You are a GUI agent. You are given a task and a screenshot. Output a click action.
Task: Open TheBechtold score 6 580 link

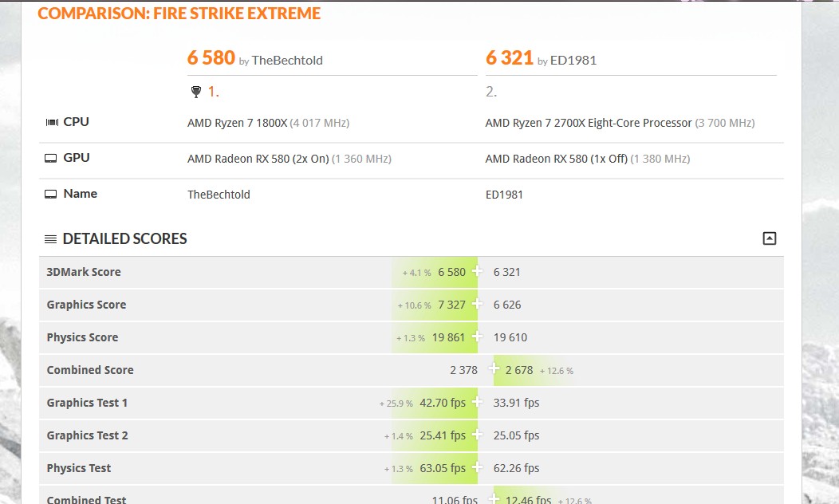pyautogui.click(x=211, y=57)
